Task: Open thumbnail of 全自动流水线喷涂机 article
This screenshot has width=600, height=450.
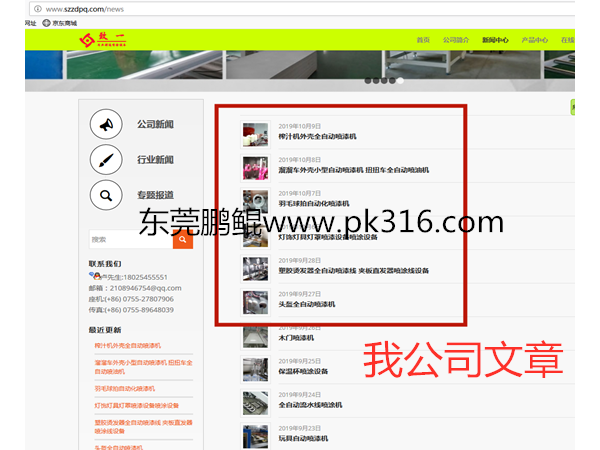Action: tap(255, 403)
